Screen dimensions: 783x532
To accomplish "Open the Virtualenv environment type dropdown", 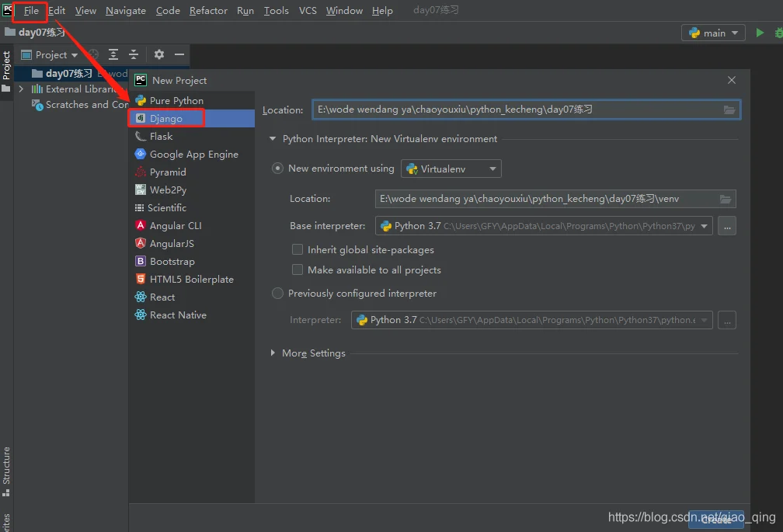I will click(451, 169).
